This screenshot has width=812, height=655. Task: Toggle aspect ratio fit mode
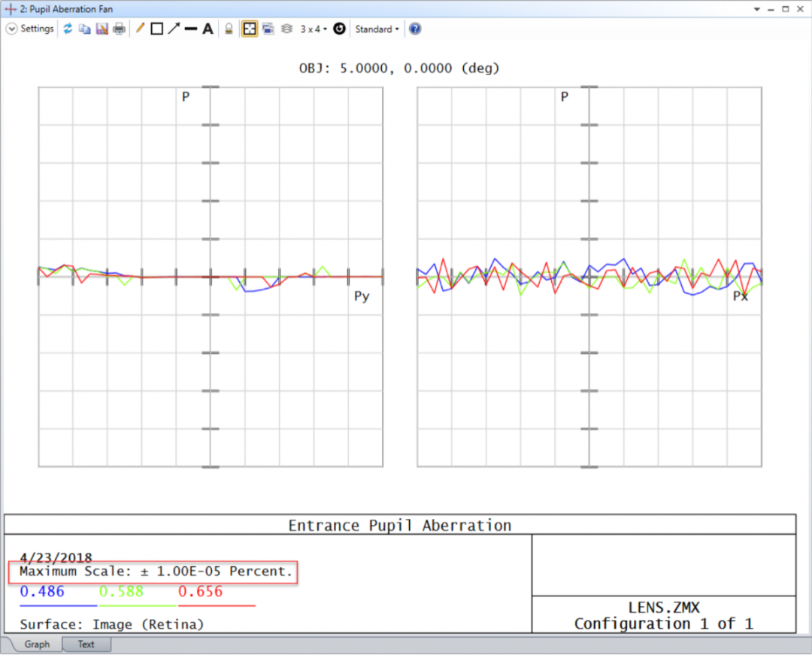tap(249, 29)
